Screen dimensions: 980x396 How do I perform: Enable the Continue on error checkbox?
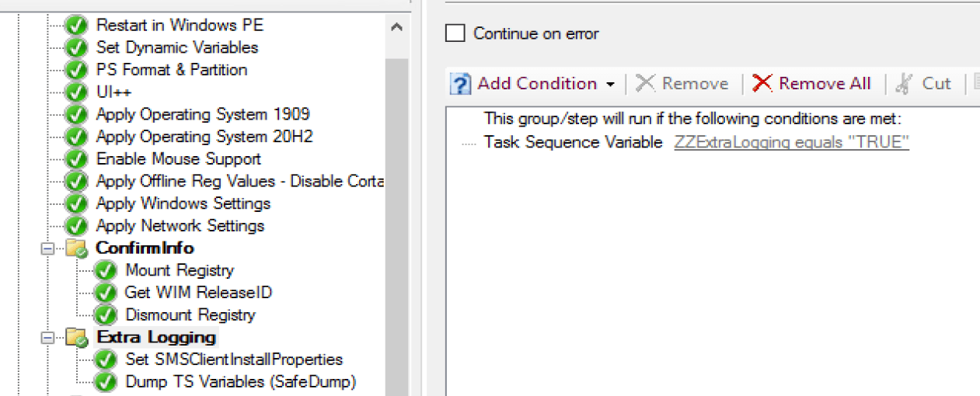click(455, 33)
